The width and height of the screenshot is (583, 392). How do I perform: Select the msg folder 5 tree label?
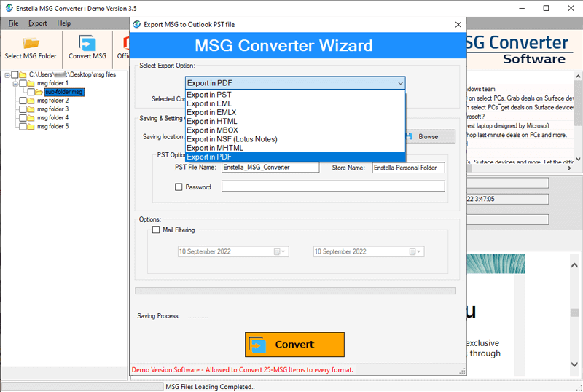pos(52,127)
